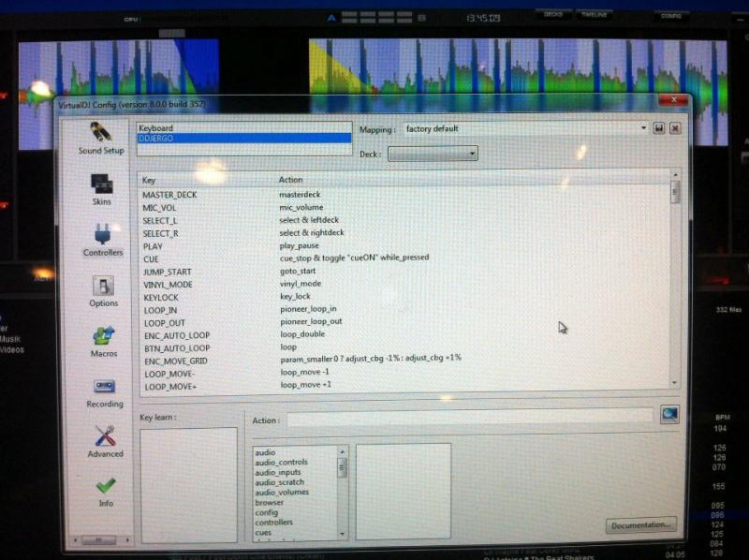Select the VINYL_MODE key row
This screenshot has width=749, height=560.
(x=405, y=285)
